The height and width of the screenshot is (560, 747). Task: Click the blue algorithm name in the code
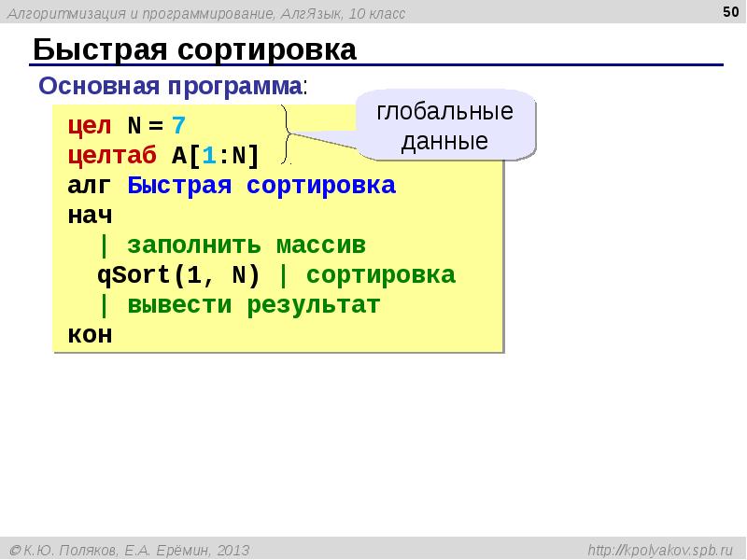261,185
